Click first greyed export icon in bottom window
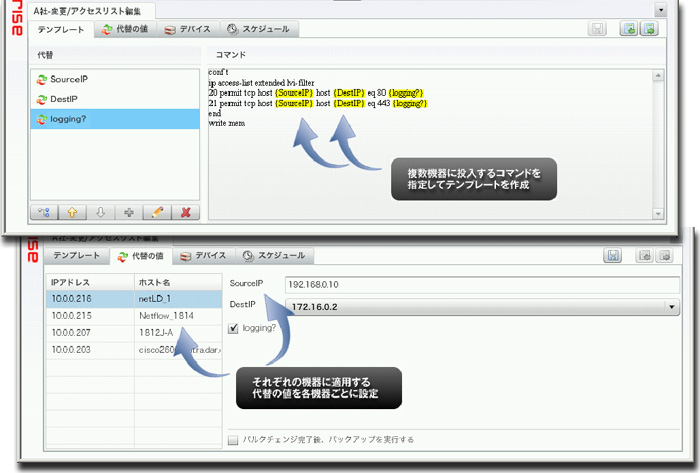The image size is (700, 473). pos(645,256)
